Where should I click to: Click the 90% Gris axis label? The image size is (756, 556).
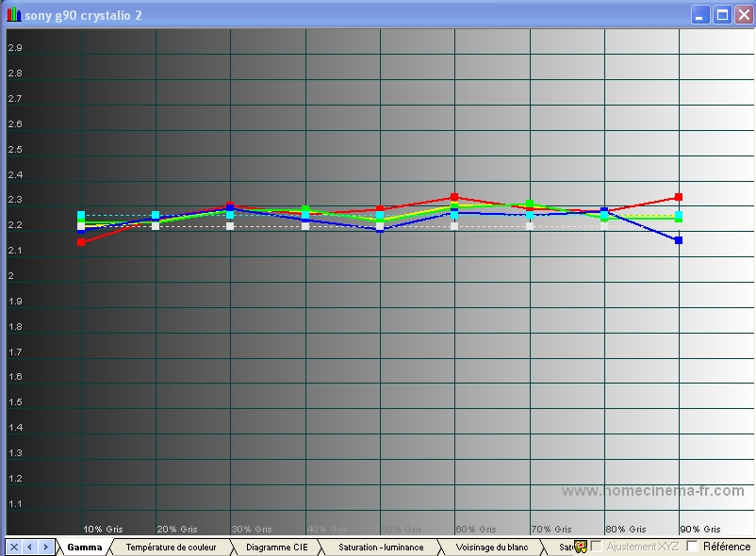(700, 529)
